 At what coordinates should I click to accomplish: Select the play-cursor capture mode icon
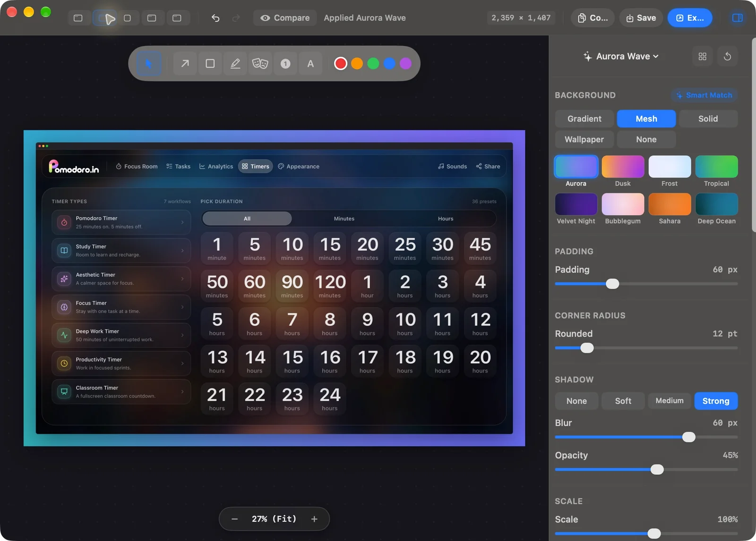(104, 18)
